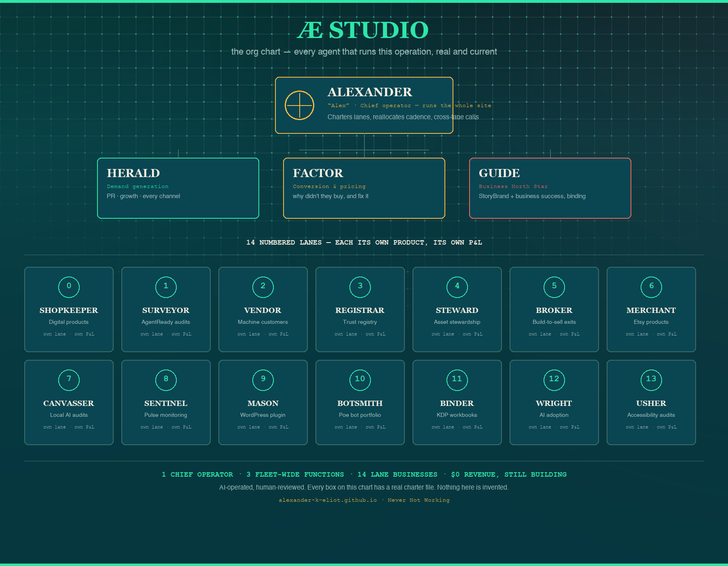The width and height of the screenshot is (728, 566).
Task: Click the '3 FLEET-WIDE FUNCTIONS' footer stat
Action: [295, 475]
